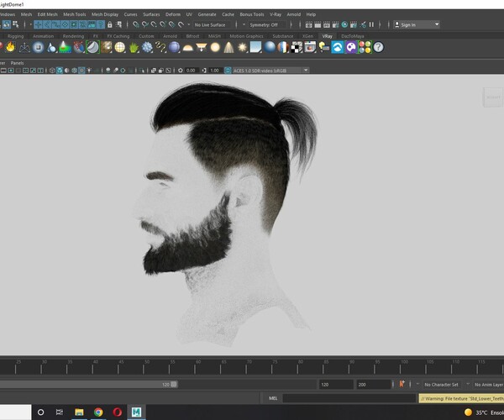Open the ACES 1.0 SDR-video view transform dropdown
This screenshot has width=504, height=420.
270,71
